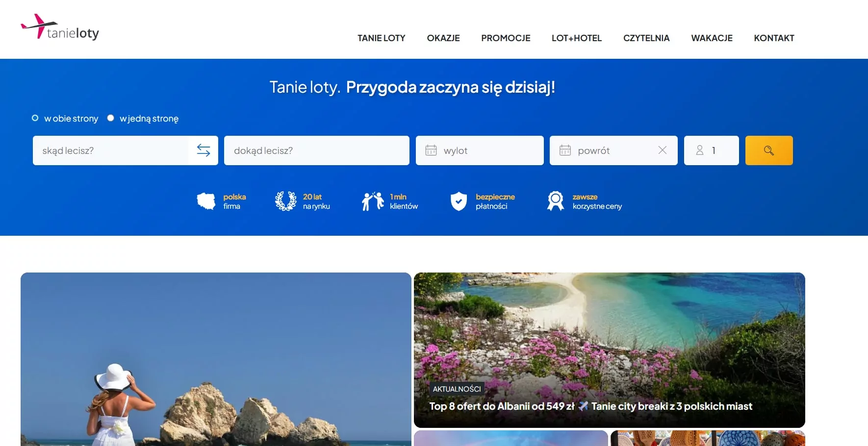The width and height of the screenshot is (868, 446).
Task: Go to the KONTAKT page
Action: tap(774, 38)
